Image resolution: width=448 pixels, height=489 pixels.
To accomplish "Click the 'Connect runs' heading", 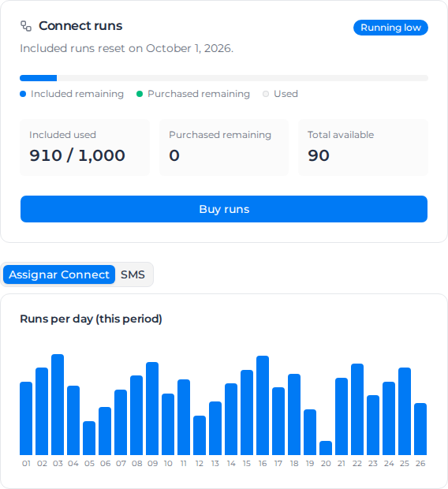I will [80, 26].
